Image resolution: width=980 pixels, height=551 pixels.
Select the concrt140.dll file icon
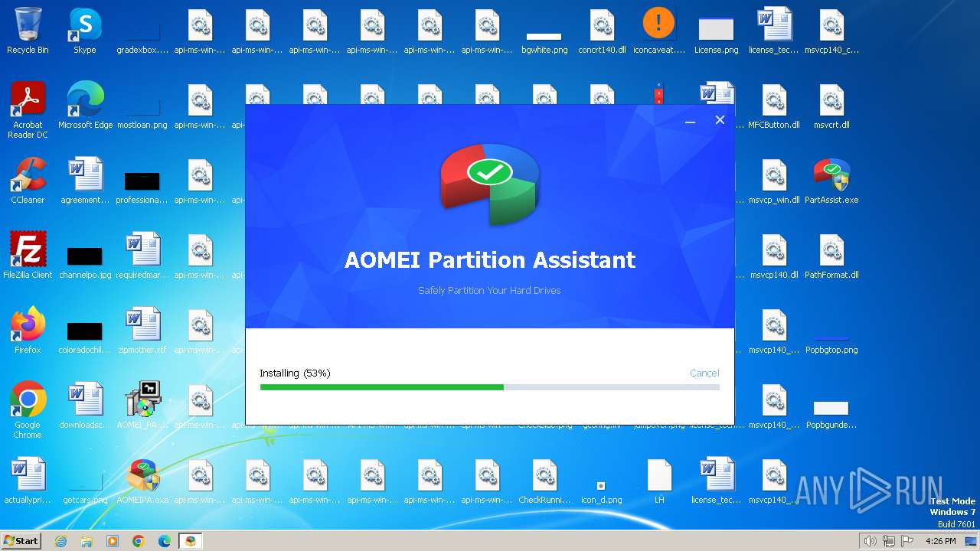click(602, 31)
